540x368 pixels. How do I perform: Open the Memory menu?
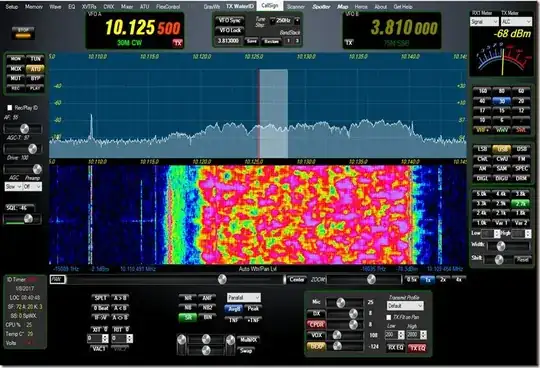point(34,7)
